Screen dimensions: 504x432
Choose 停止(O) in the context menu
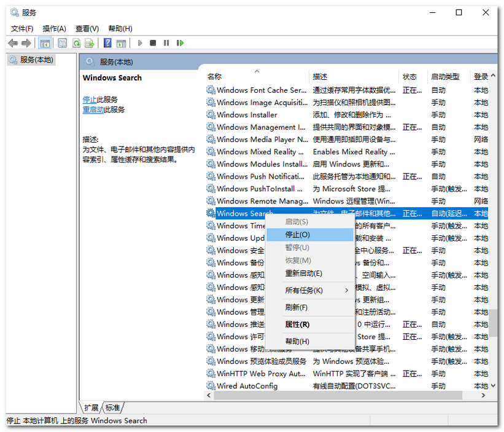coord(298,235)
